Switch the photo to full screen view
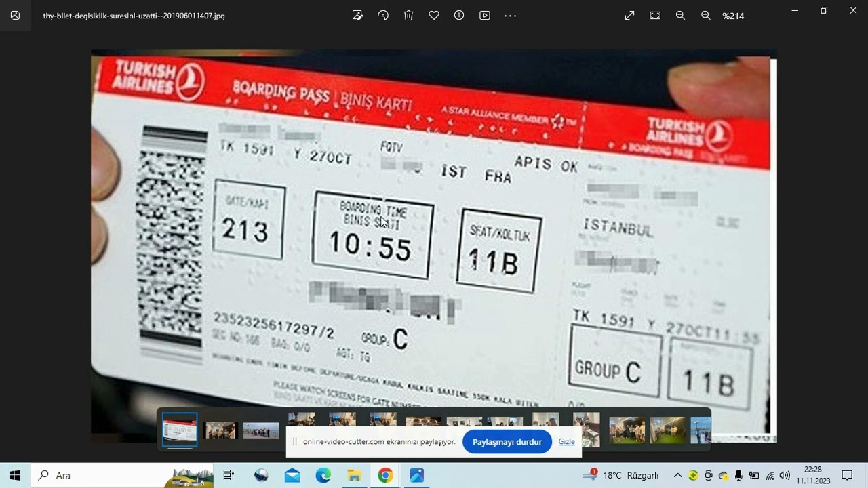 629,15
